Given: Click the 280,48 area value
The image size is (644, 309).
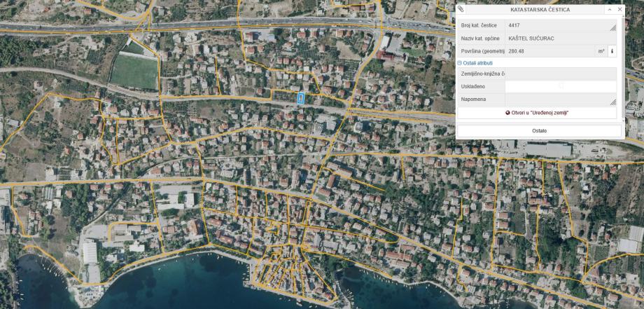Looking at the screenshot, I should click(517, 51).
